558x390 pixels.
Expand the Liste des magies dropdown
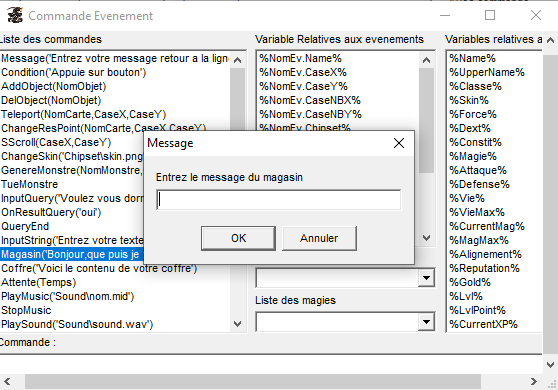tap(426, 322)
